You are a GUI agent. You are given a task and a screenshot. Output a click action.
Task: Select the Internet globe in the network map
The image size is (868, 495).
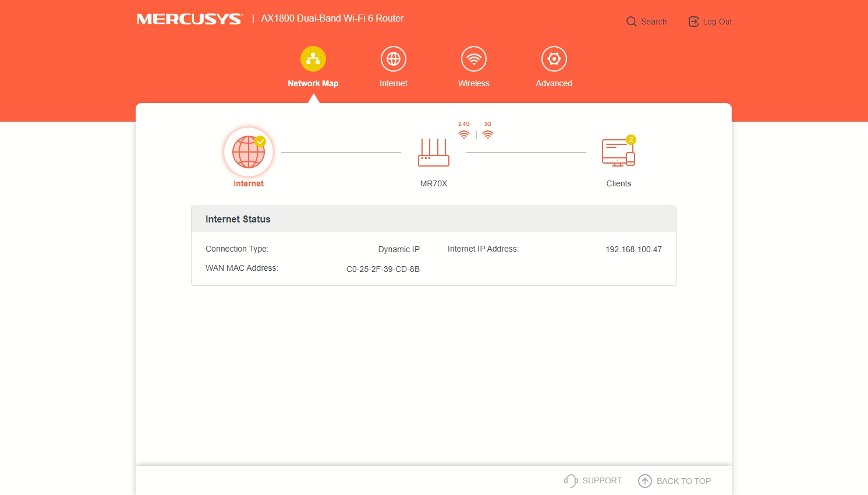click(249, 152)
